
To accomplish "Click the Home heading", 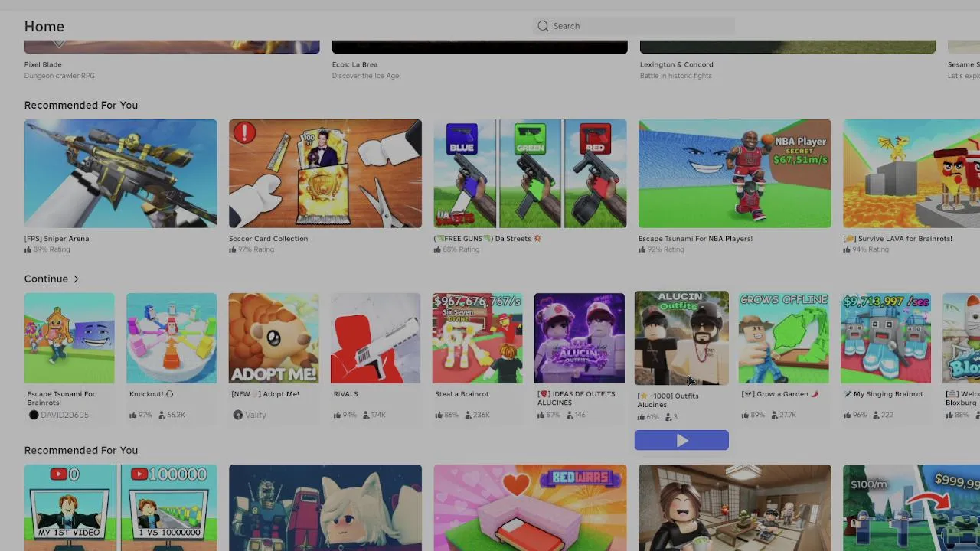I will [x=44, y=26].
